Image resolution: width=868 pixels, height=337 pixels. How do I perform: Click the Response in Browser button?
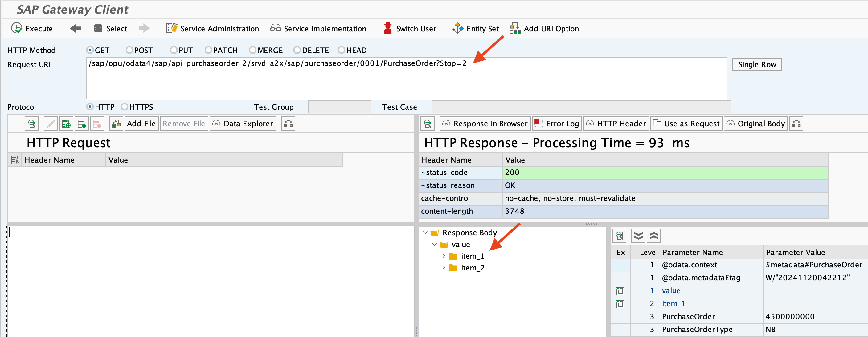click(x=485, y=124)
